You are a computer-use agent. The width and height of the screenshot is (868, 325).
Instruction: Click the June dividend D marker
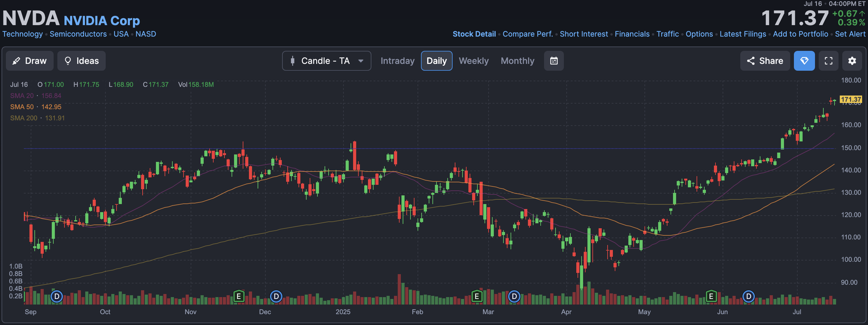pos(748,296)
